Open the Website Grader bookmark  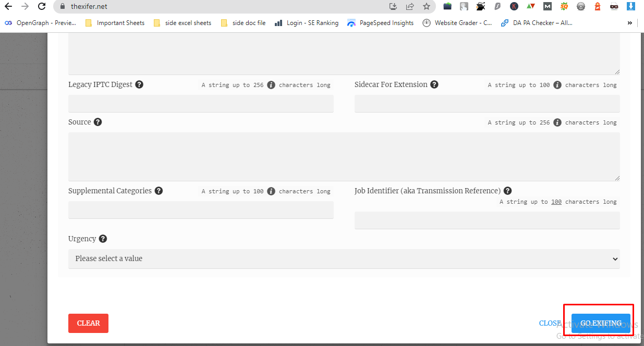457,23
